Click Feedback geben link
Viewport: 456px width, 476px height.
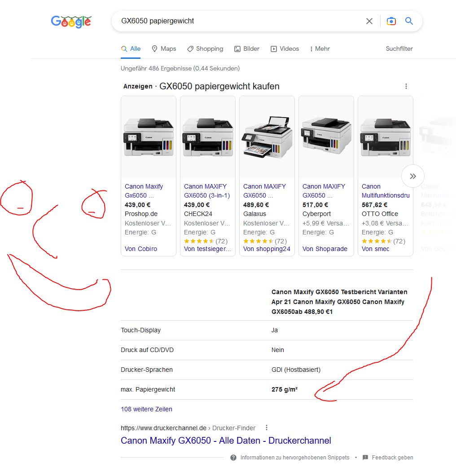(x=392, y=458)
